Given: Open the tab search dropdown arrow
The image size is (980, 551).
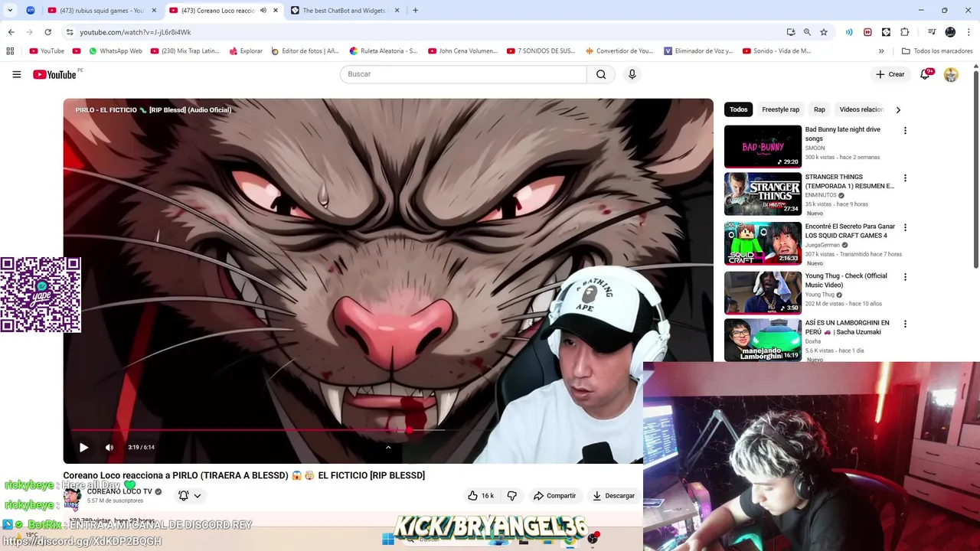Looking at the screenshot, I should (x=10, y=11).
